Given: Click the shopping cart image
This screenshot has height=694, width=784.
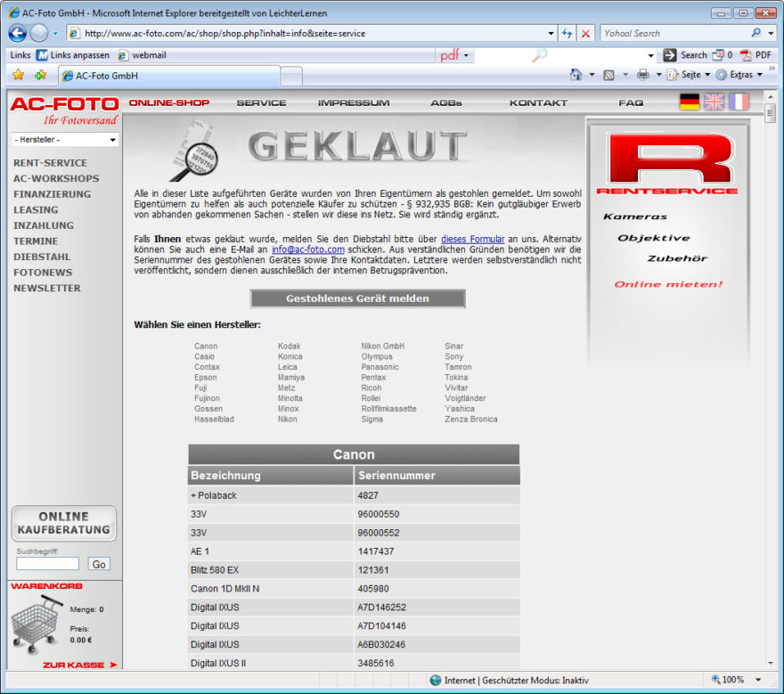Looking at the screenshot, I should tap(37, 626).
